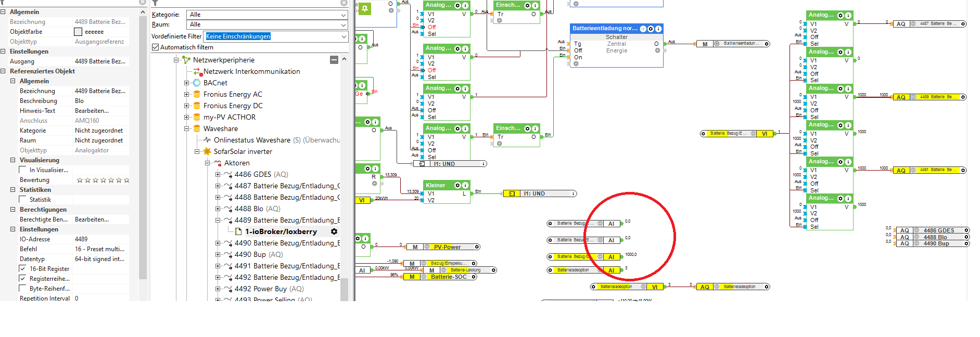Click the green pin icon on canvas
980x337 pixels.
click(x=365, y=8)
